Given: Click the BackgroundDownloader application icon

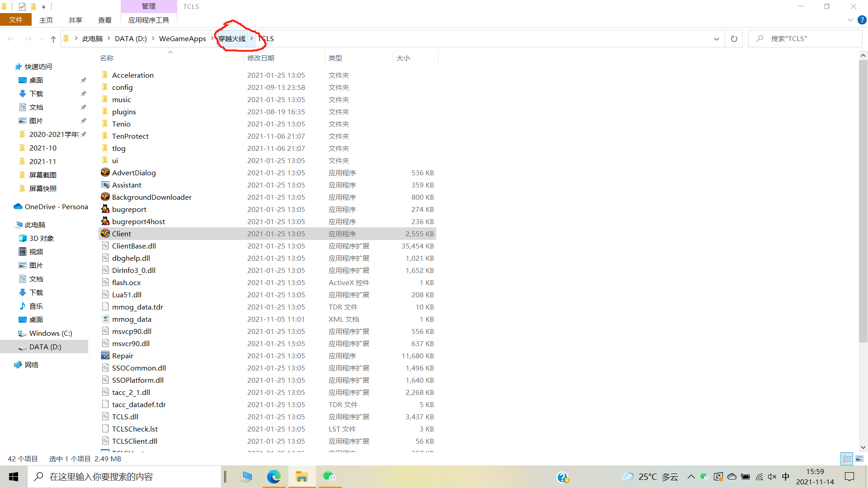Looking at the screenshot, I should pos(105,197).
